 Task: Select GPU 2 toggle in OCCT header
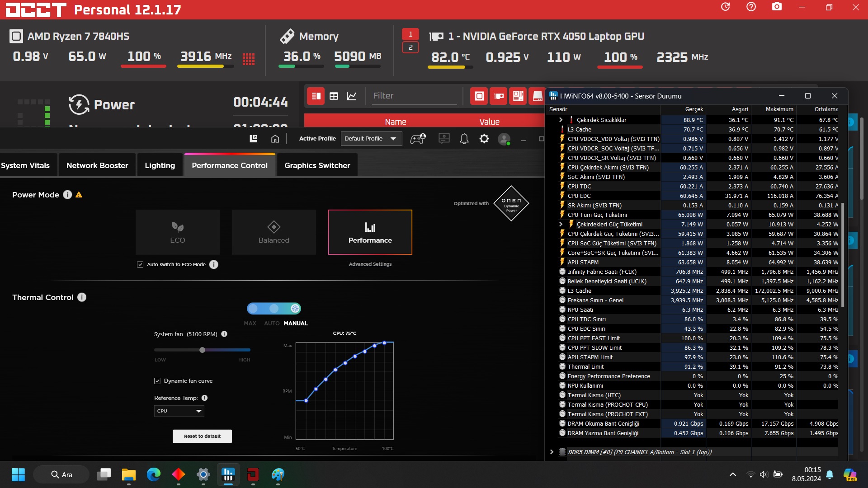(x=410, y=47)
